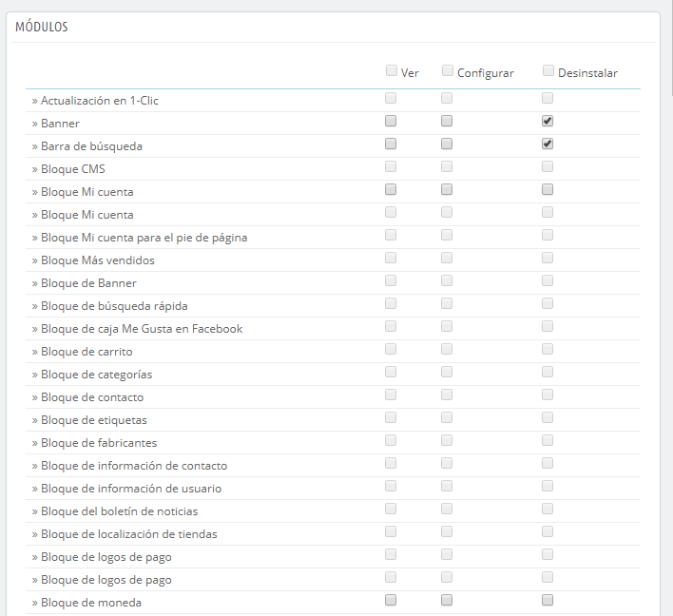The height and width of the screenshot is (616, 673).
Task: Enable Configurar for Barra de búsqueda
Action: coord(447,144)
